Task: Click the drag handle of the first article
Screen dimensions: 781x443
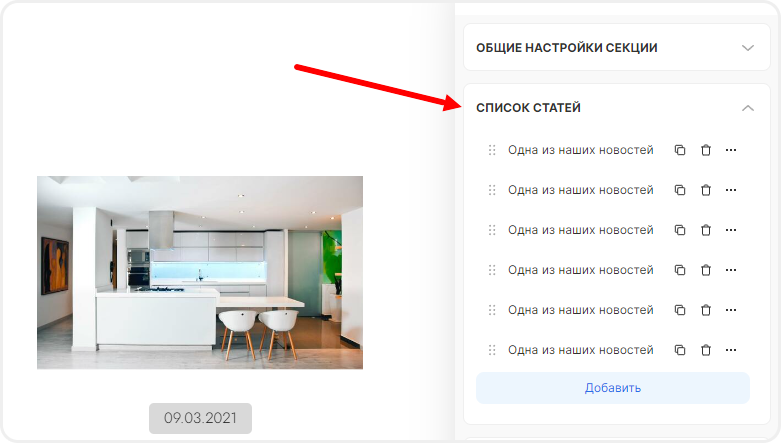Action: (x=492, y=150)
